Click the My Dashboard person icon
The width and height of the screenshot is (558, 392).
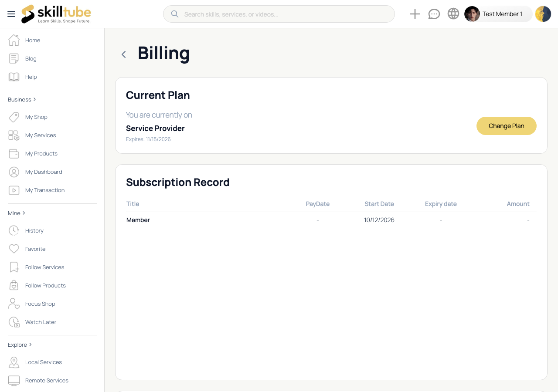(x=14, y=172)
